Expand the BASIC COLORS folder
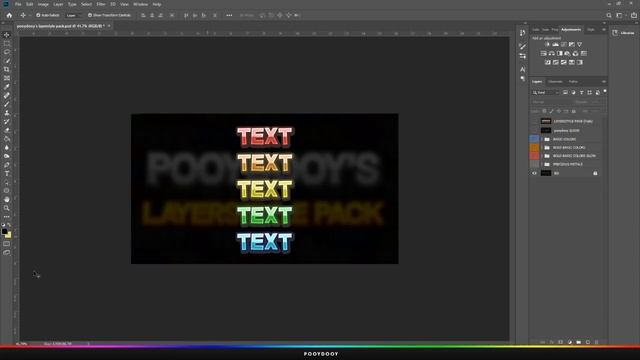Image resolution: width=640 pixels, height=360 pixels. click(x=542, y=139)
